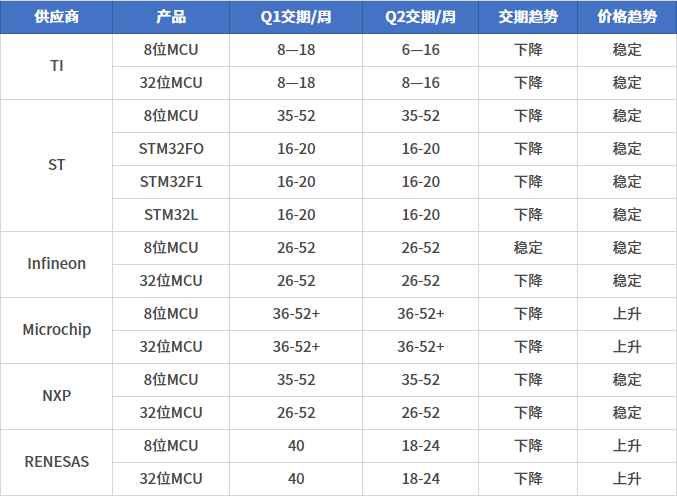Screen dimensions: 677x497
Task: Click the Q2交期/周 header cell
Action: click(421, 17)
